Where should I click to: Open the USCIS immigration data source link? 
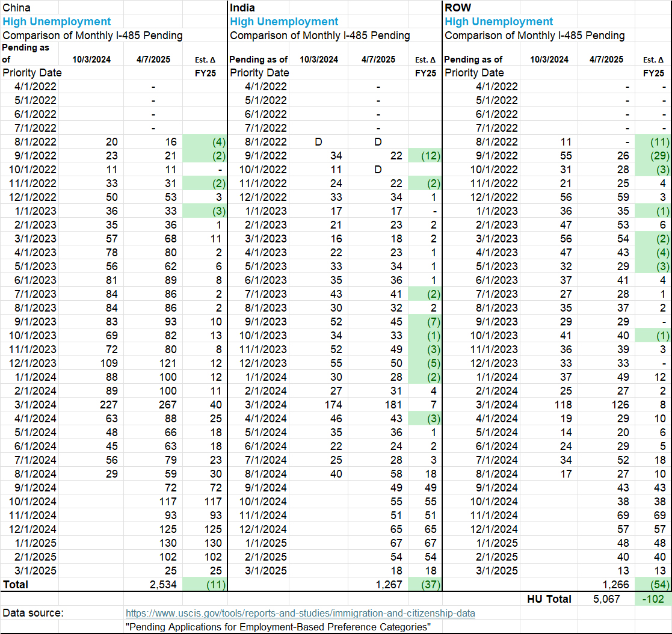click(300, 613)
